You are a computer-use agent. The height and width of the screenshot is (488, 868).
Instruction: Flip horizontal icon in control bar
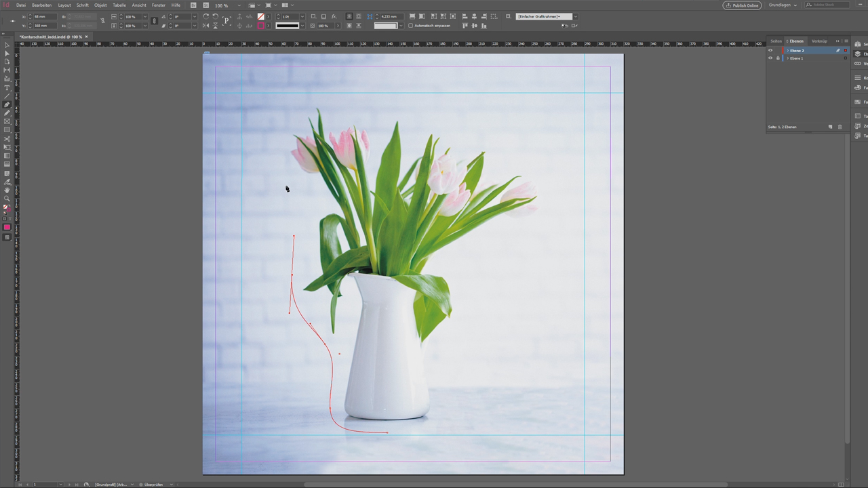205,26
